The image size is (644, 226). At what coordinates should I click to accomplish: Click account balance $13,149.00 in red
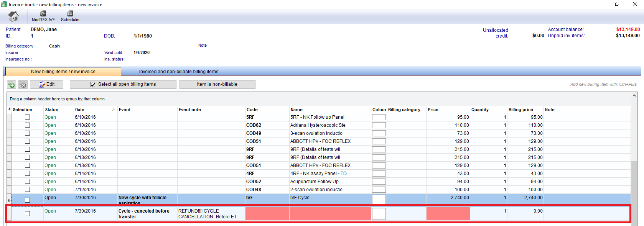628,29
